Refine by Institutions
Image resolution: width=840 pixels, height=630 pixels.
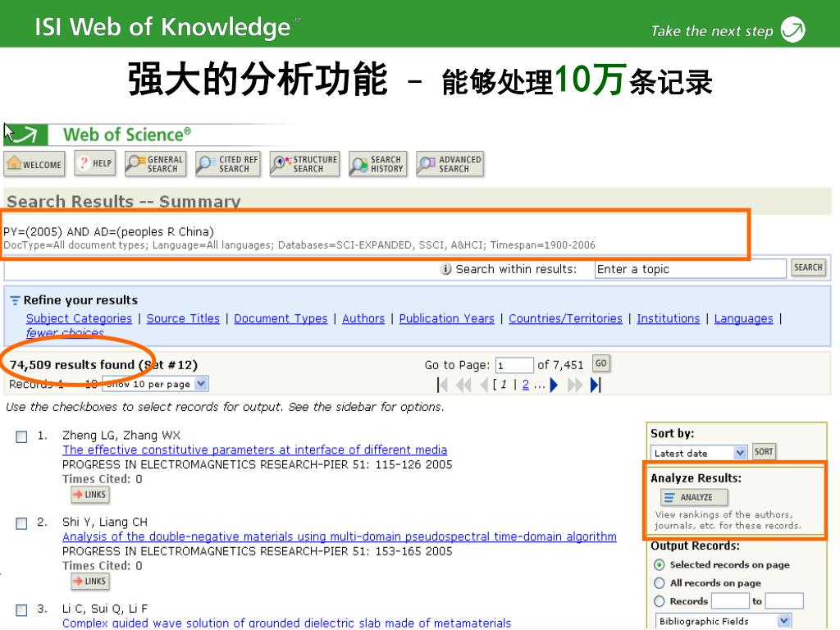[668, 318]
